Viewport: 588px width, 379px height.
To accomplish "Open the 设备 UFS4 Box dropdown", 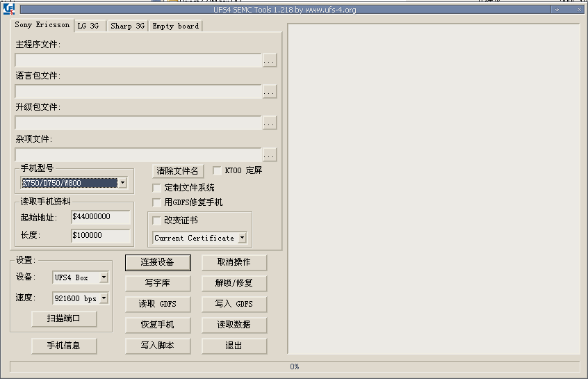I will [x=104, y=277].
